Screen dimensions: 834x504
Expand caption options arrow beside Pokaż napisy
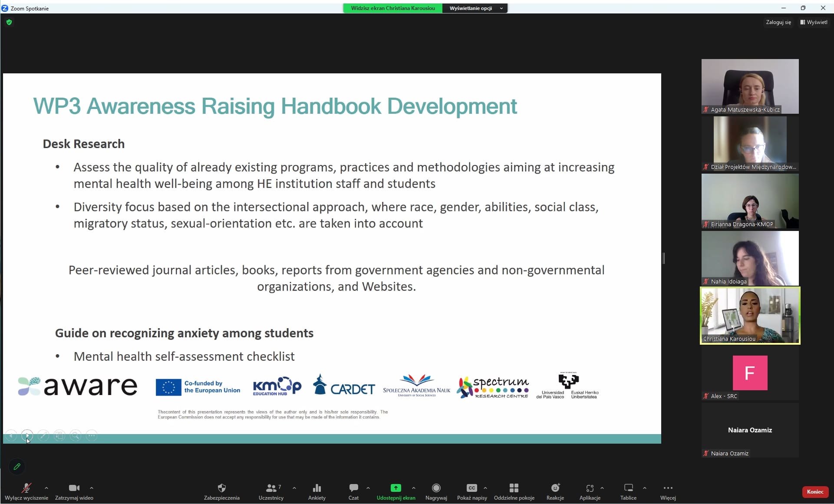coord(485,488)
